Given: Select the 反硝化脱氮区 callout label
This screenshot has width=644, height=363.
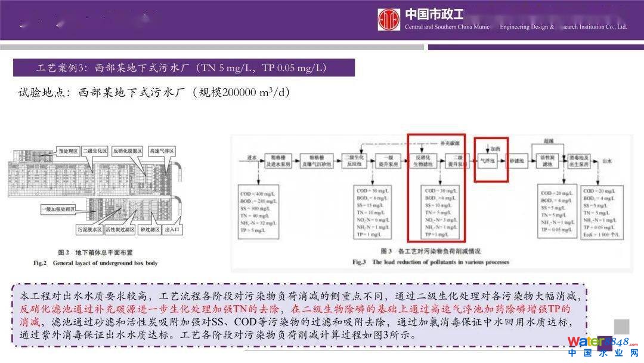Looking at the screenshot, I should click(128, 152).
